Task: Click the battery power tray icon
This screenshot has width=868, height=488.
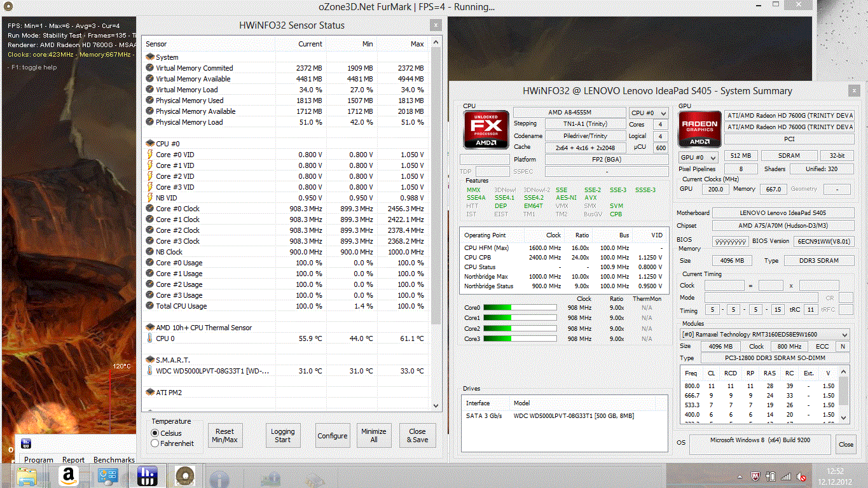Action: [x=771, y=477]
